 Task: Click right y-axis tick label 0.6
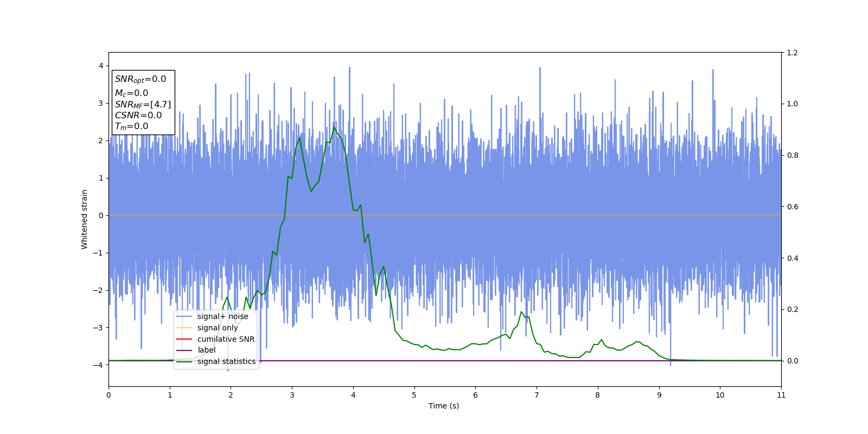(793, 207)
